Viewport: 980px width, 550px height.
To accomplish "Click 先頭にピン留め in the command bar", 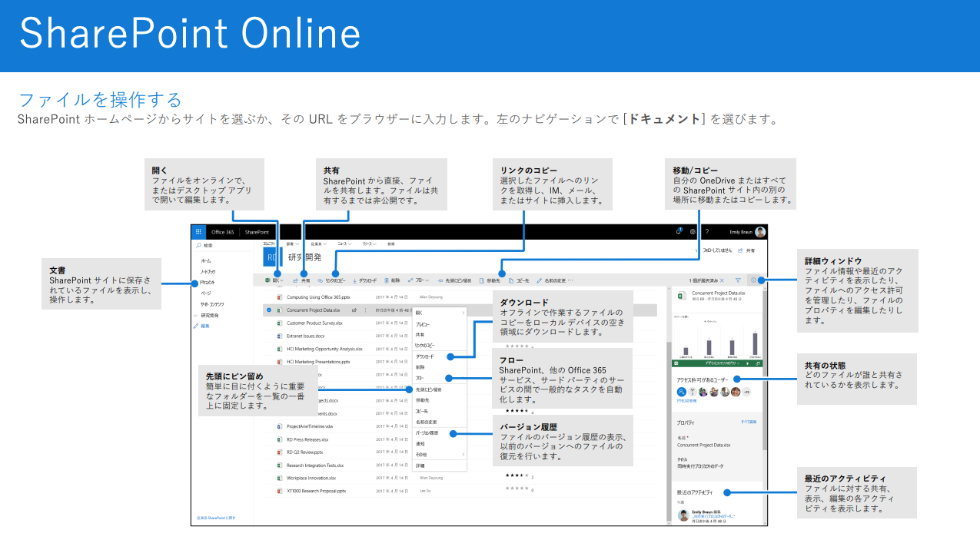I will (x=454, y=280).
